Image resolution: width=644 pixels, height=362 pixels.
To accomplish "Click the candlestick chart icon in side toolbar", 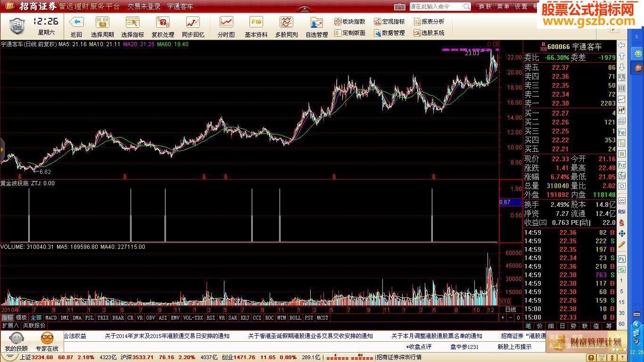I will pyautogui.click(x=622, y=110).
